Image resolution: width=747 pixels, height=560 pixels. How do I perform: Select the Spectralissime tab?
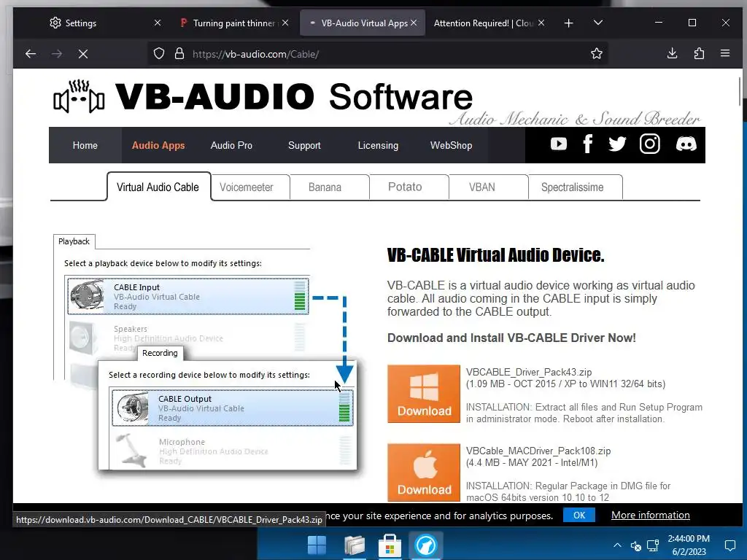[572, 187]
